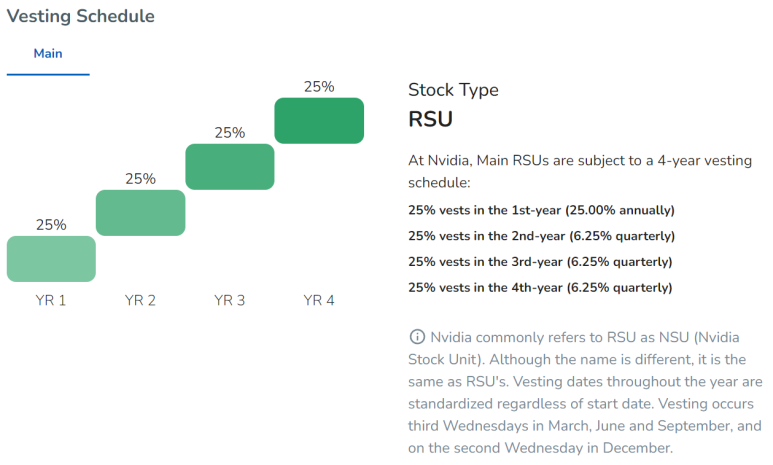This screenshot has height=465, width=773.
Task: Click the YR 2 green vesting block
Action: click(x=141, y=213)
